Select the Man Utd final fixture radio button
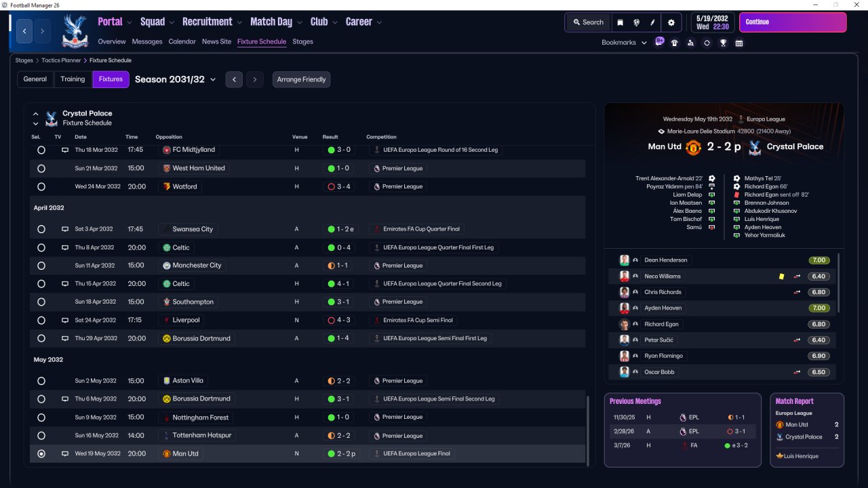868x488 pixels. 41,453
